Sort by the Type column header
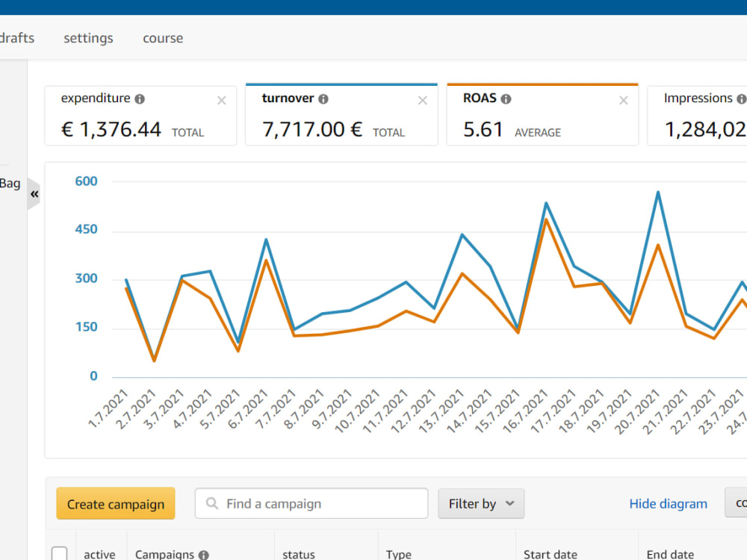 pos(399,554)
